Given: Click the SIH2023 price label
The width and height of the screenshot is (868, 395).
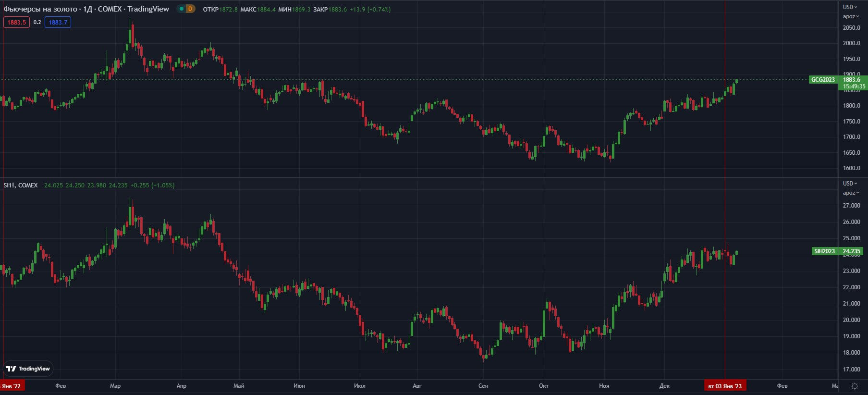Looking at the screenshot, I should click(824, 251).
